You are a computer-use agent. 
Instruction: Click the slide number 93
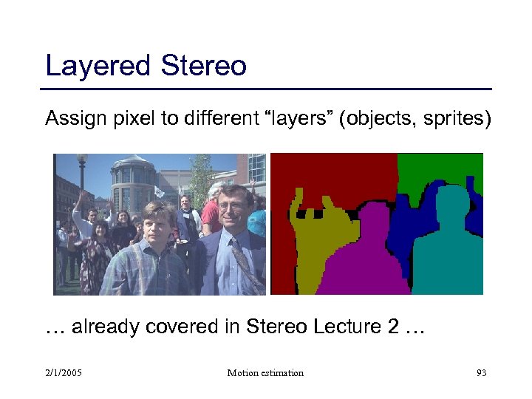[x=482, y=373]
